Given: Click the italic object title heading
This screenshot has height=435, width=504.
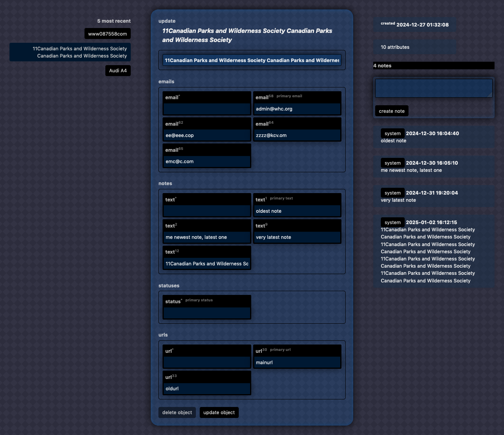Looking at the screenshot, I should [247, 35].
